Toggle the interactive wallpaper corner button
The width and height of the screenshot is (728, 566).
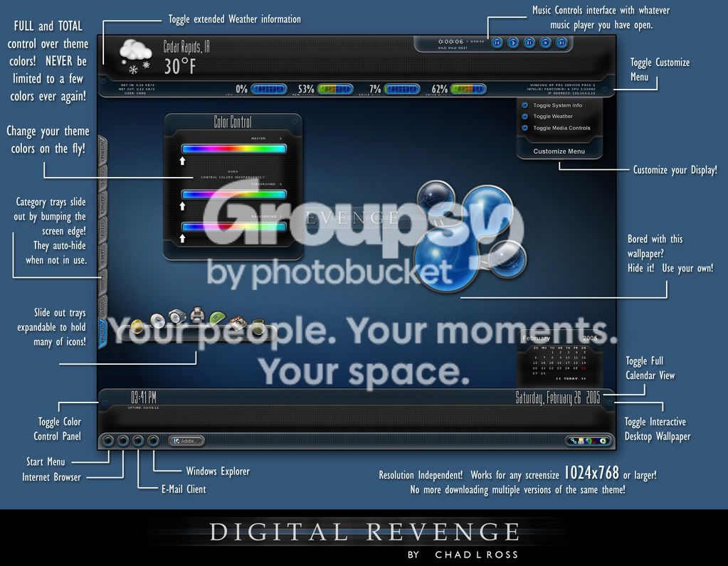click(x=608, y=402)
